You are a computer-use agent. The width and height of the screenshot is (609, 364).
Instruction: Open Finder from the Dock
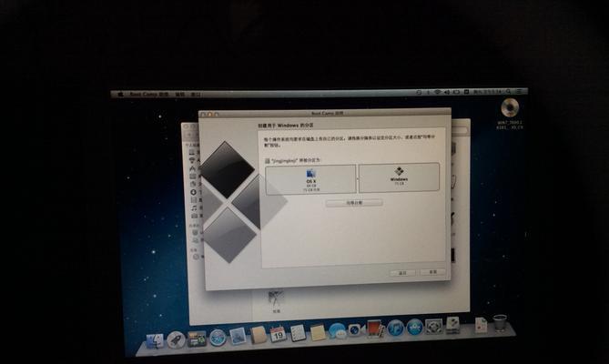point(155,341)
